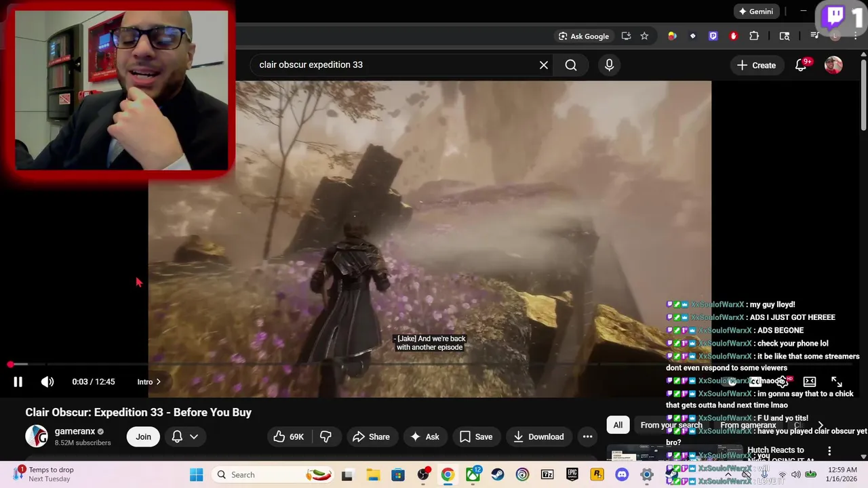Open Discord from the taskbar
The width and height of the screenshot is (868, 488).
[x=622, y=474]
